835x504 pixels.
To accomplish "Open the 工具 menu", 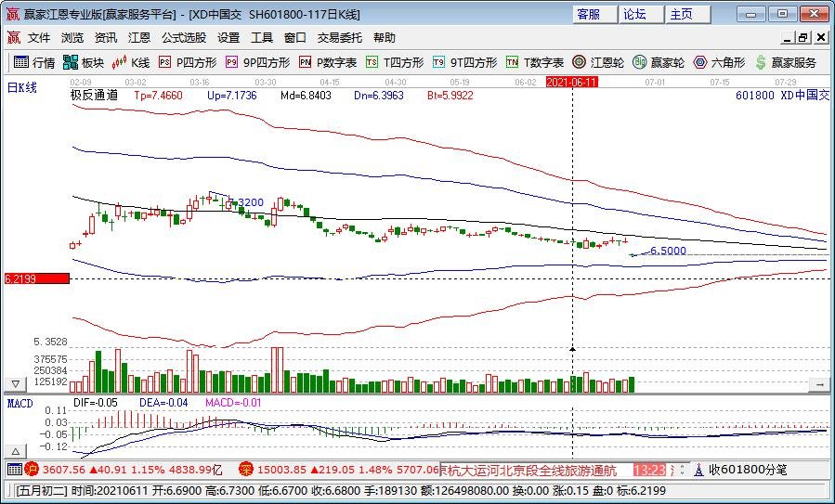I will (x=262, y=38).
